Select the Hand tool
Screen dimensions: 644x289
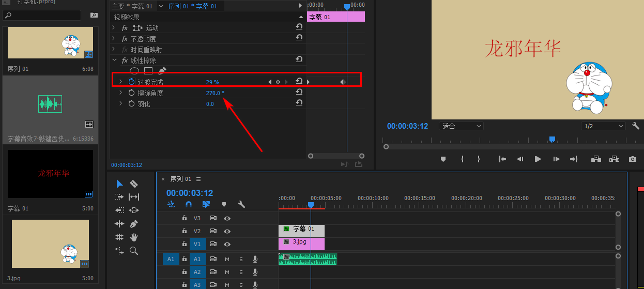(x=134, y=237)
